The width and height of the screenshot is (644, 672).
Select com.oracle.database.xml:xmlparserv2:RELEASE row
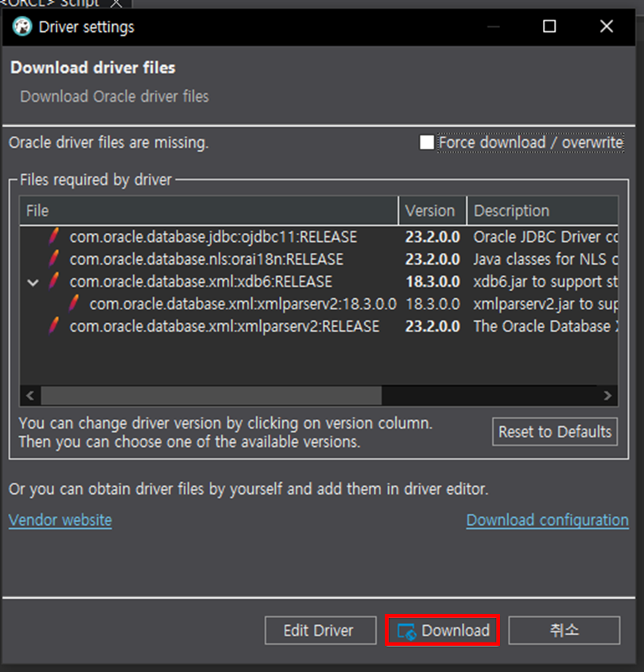point(319,326)
